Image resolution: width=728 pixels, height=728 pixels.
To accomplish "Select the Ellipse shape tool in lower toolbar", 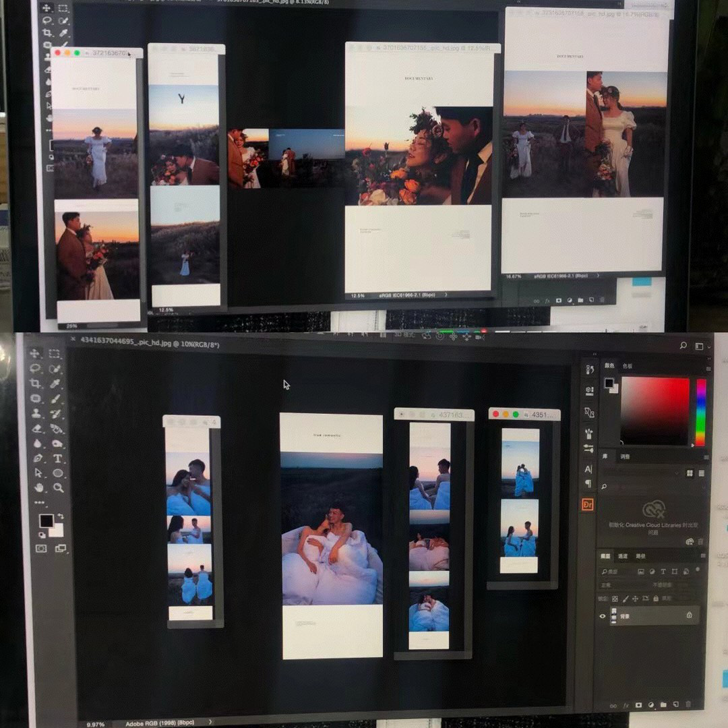I will [x=57, y=473].
